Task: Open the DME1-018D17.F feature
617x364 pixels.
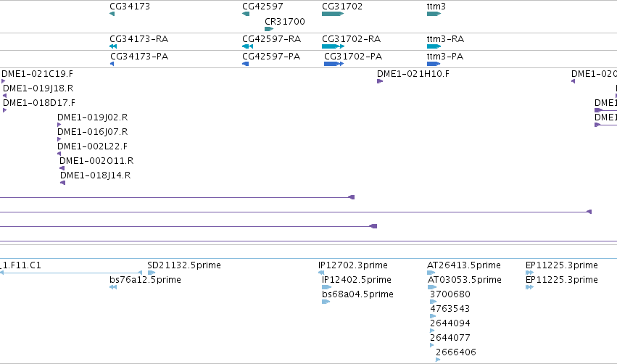Action: [5, 110]
